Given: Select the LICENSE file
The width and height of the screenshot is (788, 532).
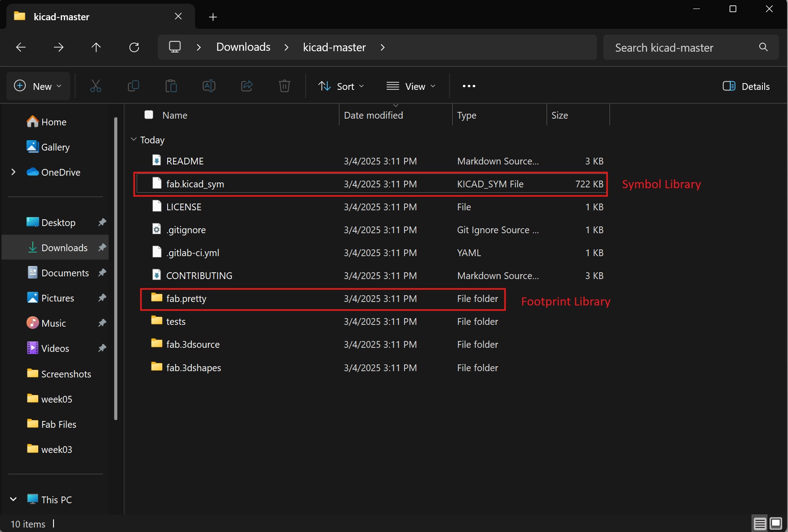Looking at the screenshot, I should coord(371,207).
